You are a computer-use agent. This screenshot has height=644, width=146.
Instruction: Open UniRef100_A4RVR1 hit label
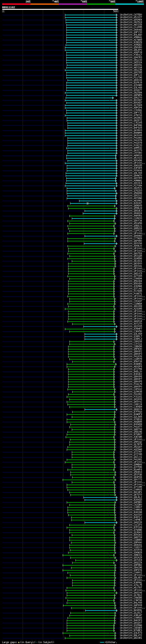pyautogui.click(x=131, y=216)
